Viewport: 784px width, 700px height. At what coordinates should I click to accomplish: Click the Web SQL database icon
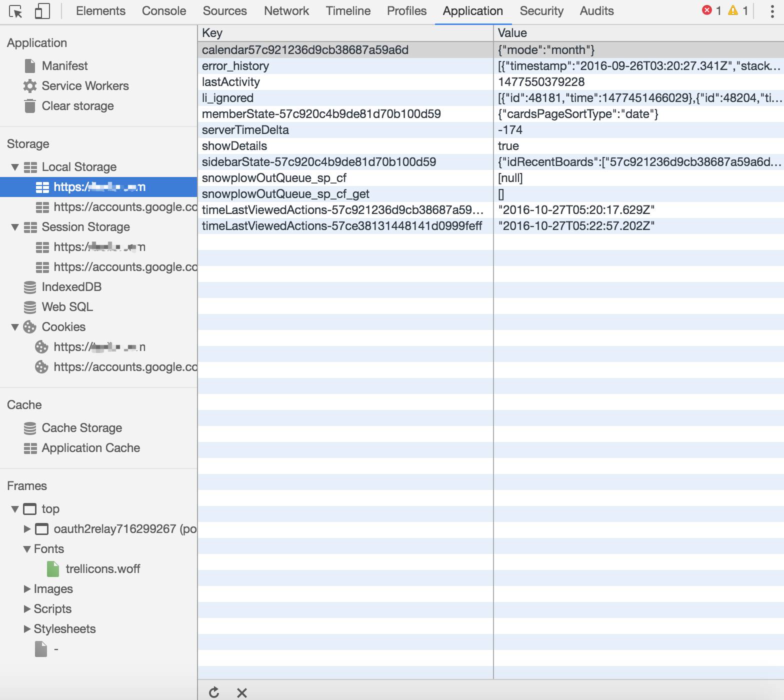pos(30,307)
